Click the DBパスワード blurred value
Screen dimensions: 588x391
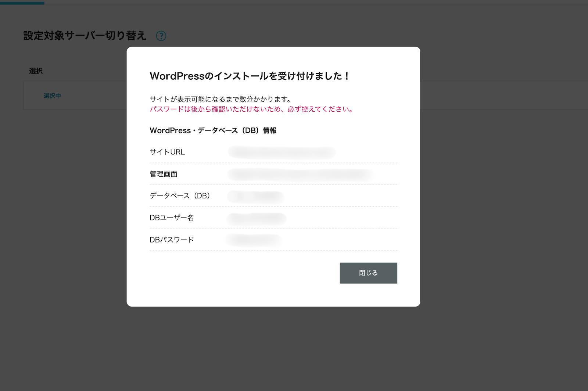[254, 240]
